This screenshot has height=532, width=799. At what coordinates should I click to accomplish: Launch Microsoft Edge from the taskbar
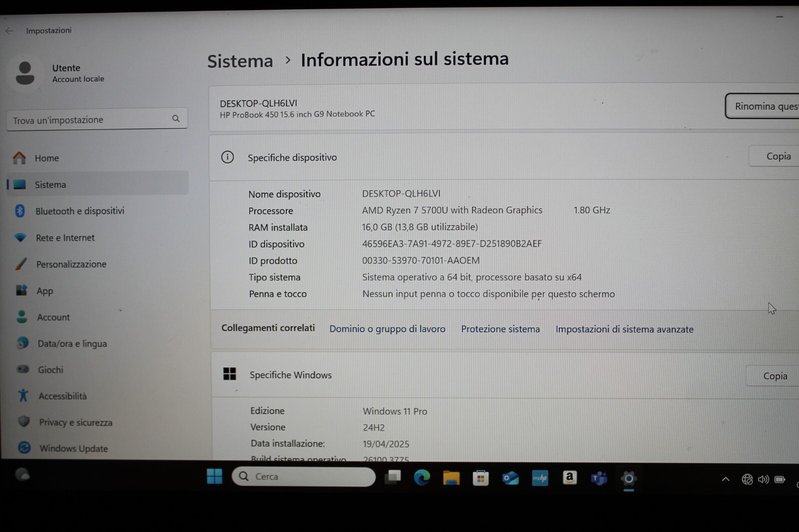tap(422, 478)
